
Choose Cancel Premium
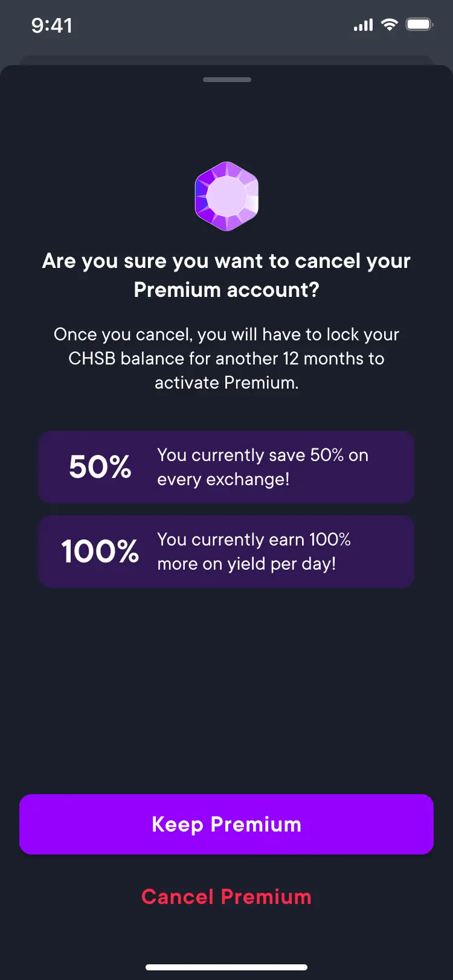pyautogui.click(x=226, y=897)
